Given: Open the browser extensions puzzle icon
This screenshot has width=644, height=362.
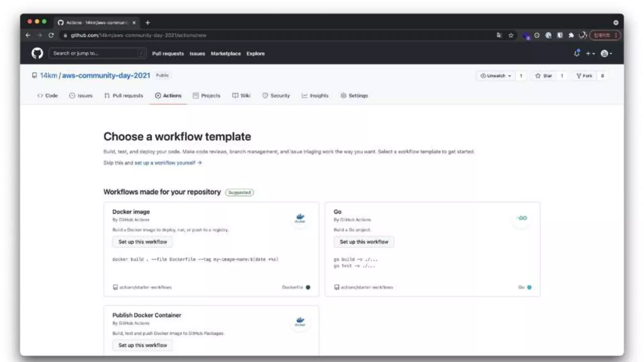Looking at the screenshot, I should point(571,35).
